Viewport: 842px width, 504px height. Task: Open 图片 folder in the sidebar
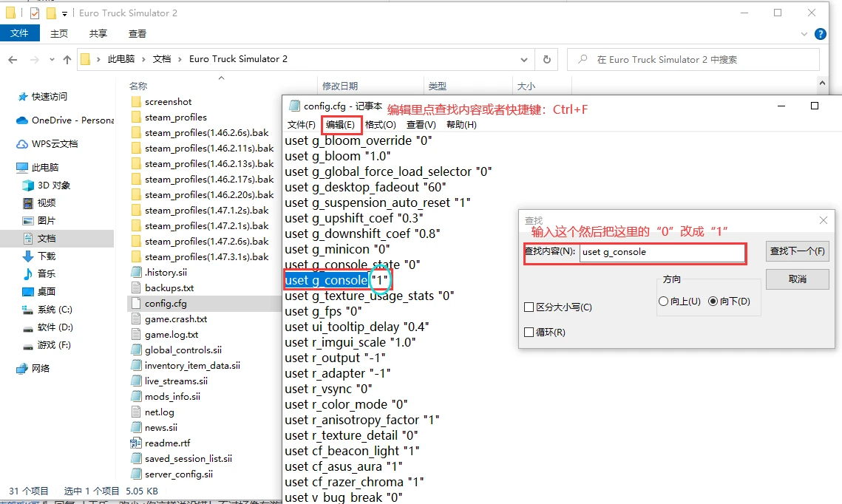[x=40, y=221]
